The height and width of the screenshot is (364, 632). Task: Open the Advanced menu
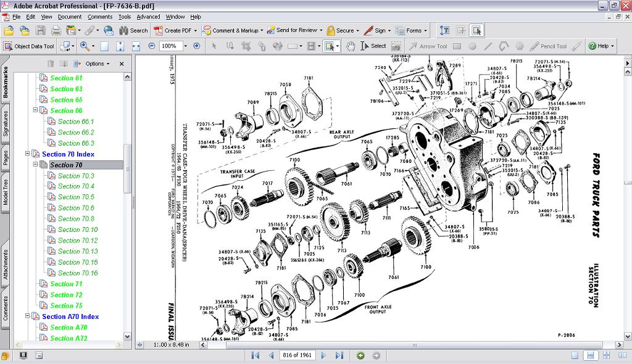tap(148, 17)
